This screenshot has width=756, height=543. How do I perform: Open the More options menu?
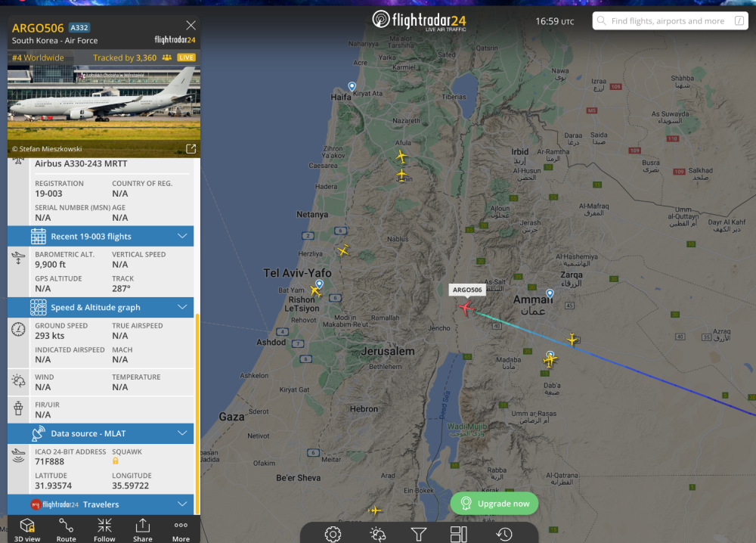point(181,529)
